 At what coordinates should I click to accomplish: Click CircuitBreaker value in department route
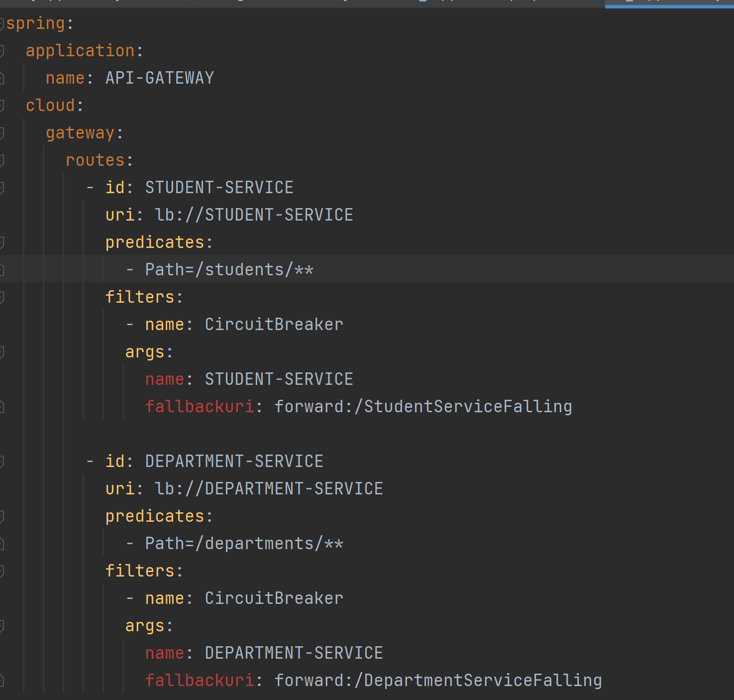point(274,598)
